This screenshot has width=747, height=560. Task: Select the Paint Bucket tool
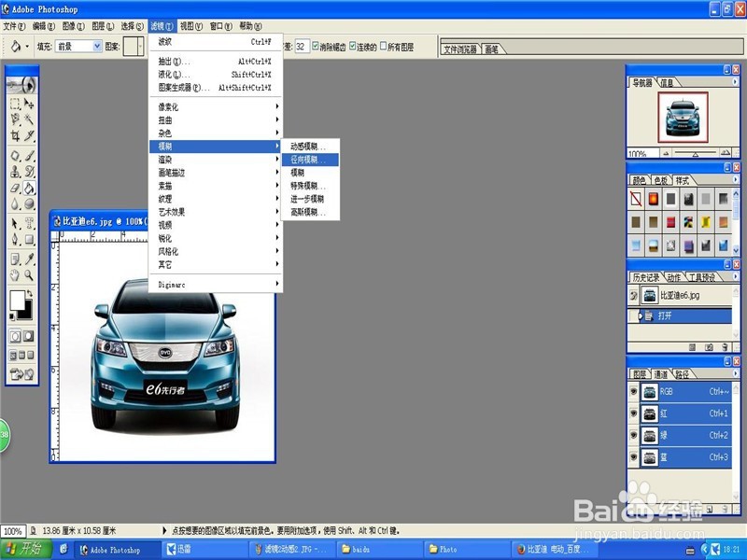coord(29,189)
